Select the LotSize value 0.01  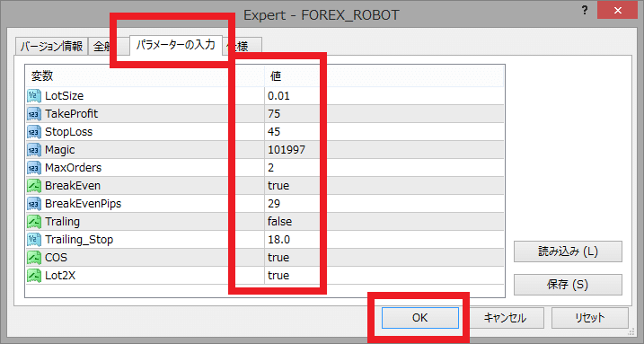click(x=278, y=95)
